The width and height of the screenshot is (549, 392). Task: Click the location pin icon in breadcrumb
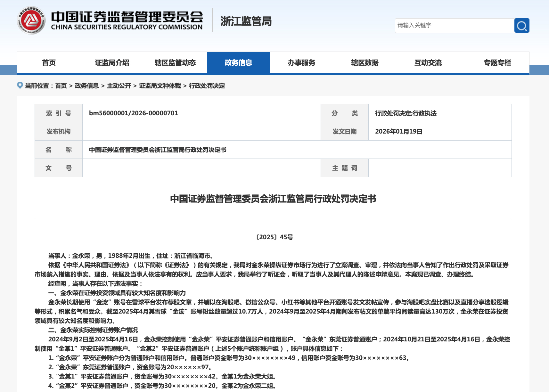[x=20, y=85]
